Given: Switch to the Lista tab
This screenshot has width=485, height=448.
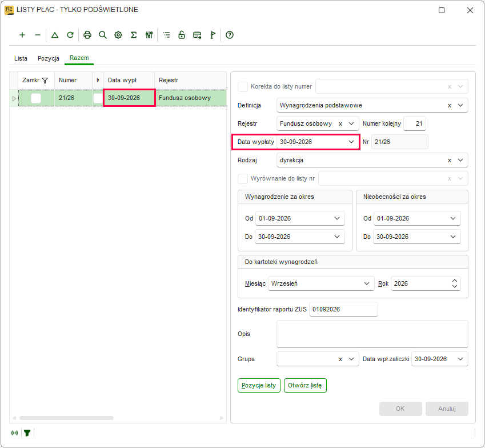Looking at the screenshot, I should (x=21, y=58).
